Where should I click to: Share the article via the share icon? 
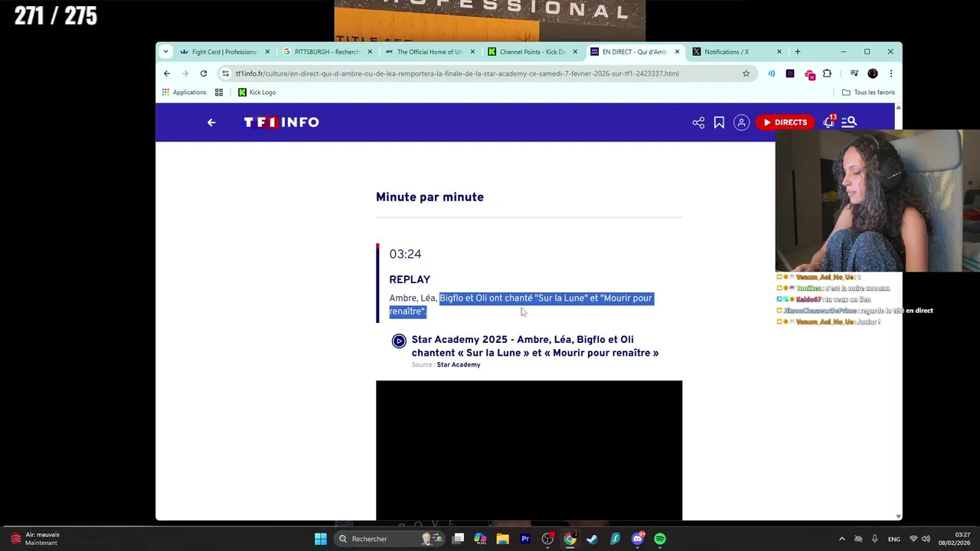click(698, 122)
